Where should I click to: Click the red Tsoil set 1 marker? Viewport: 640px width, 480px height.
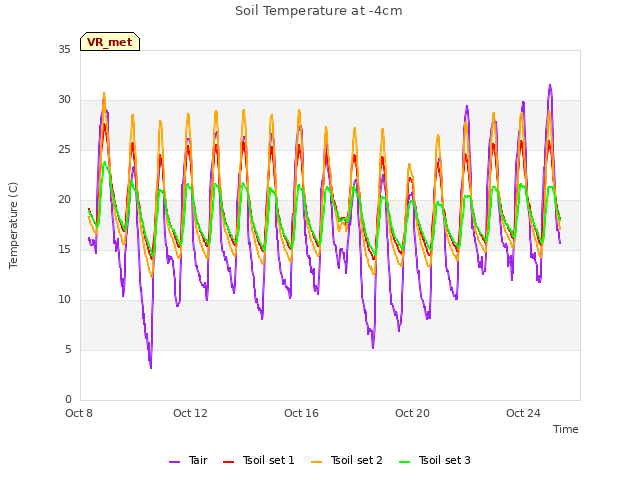click(x=229, y=462)
